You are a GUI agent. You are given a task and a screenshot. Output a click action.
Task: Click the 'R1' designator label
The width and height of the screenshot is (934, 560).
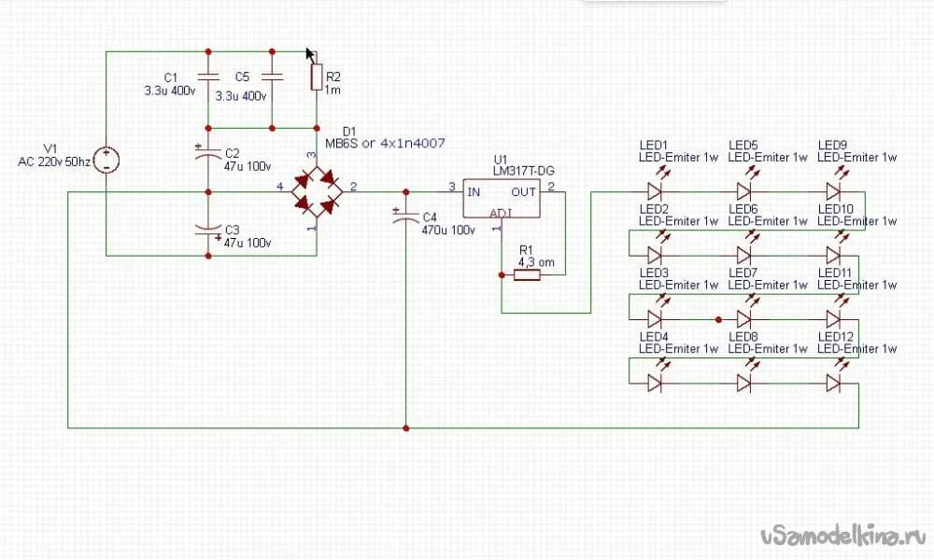(x=526, y=250)
